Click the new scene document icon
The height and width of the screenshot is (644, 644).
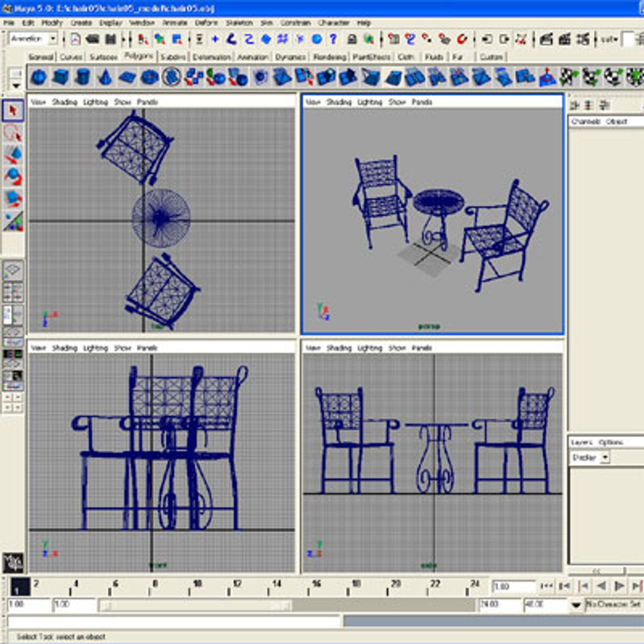pyautogui.click(x=75, y=39)
